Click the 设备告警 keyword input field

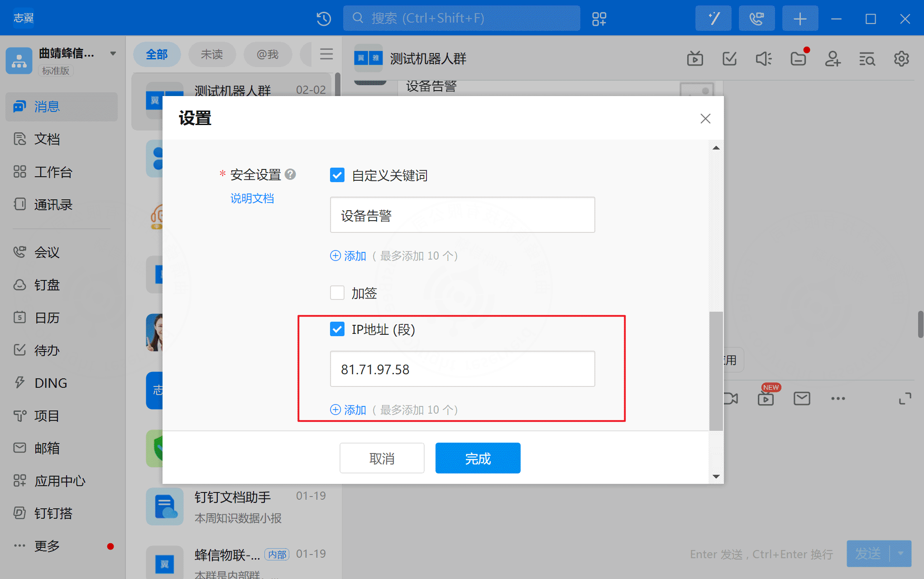(462, 215)
